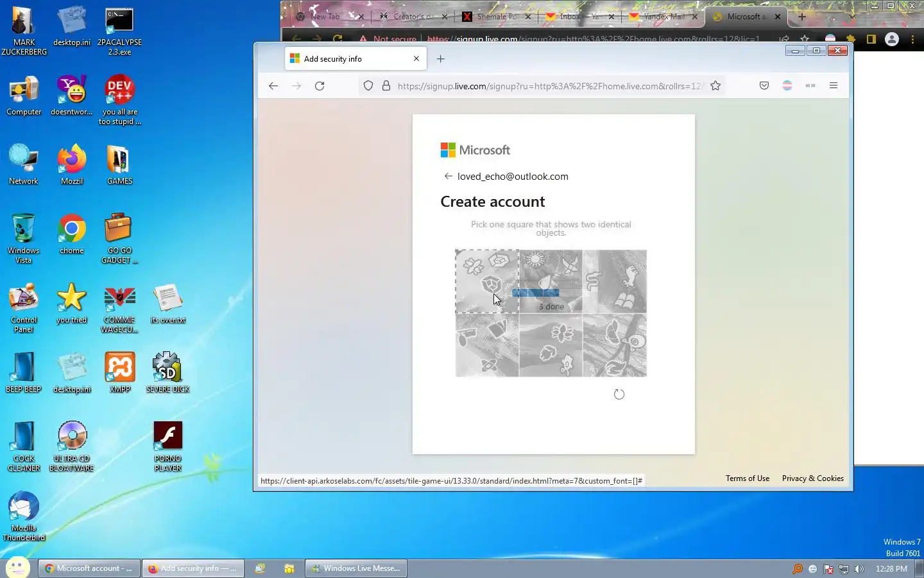Reload the Firefox page
The image size is (924, 578).
pos(320,85)
